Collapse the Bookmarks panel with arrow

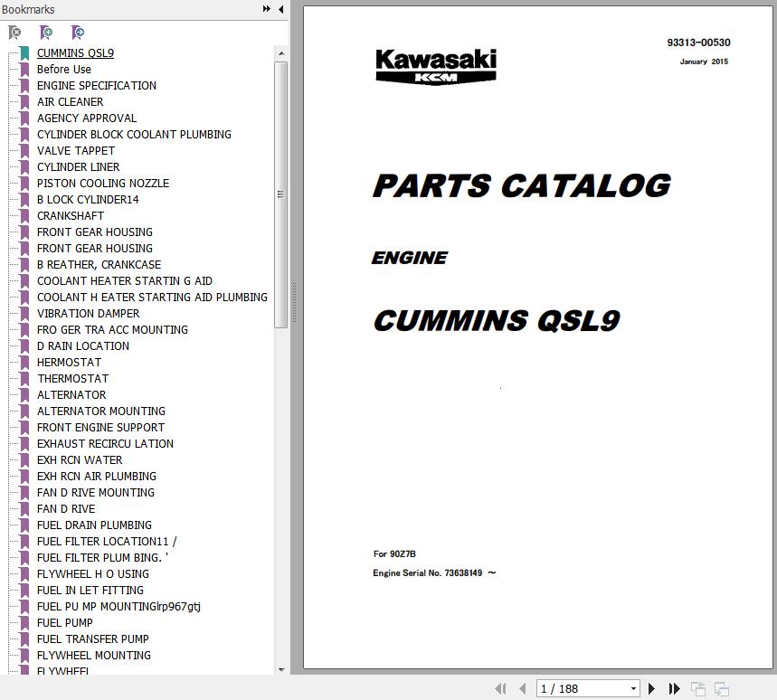click(281, 9)
